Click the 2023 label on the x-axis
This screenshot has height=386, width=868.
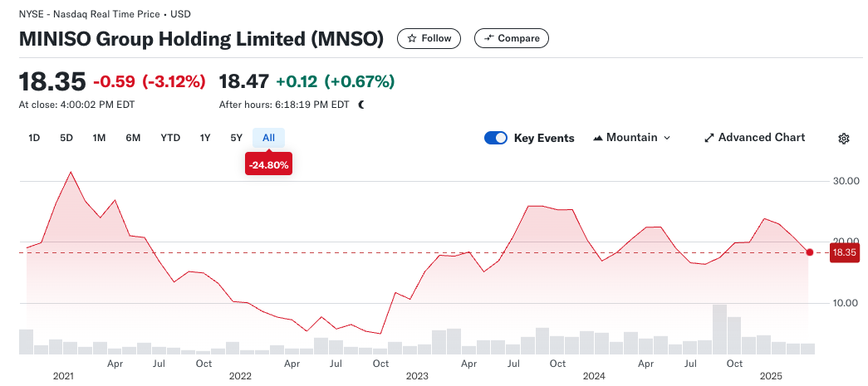[x=417, y=377]
